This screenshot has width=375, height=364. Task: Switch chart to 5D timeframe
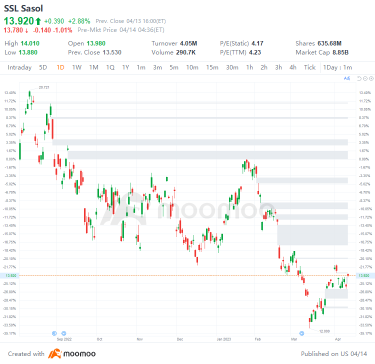click(x=43, y=68)
